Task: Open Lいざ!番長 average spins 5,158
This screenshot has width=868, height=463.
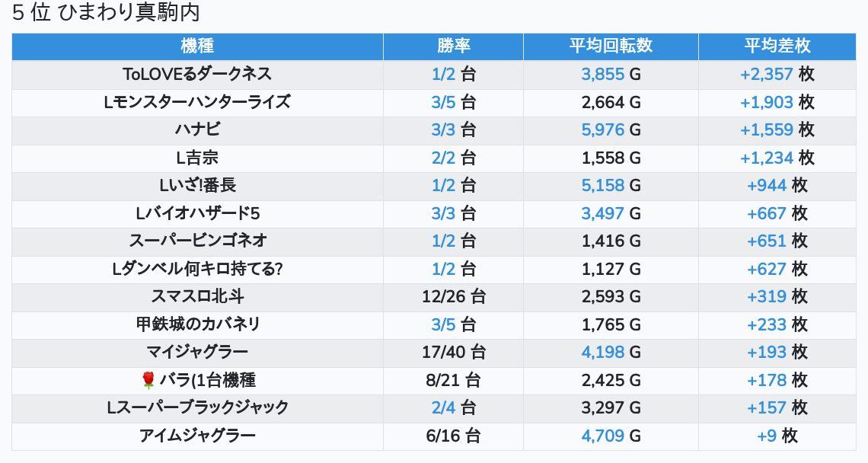Action: [x=603, y=186]
